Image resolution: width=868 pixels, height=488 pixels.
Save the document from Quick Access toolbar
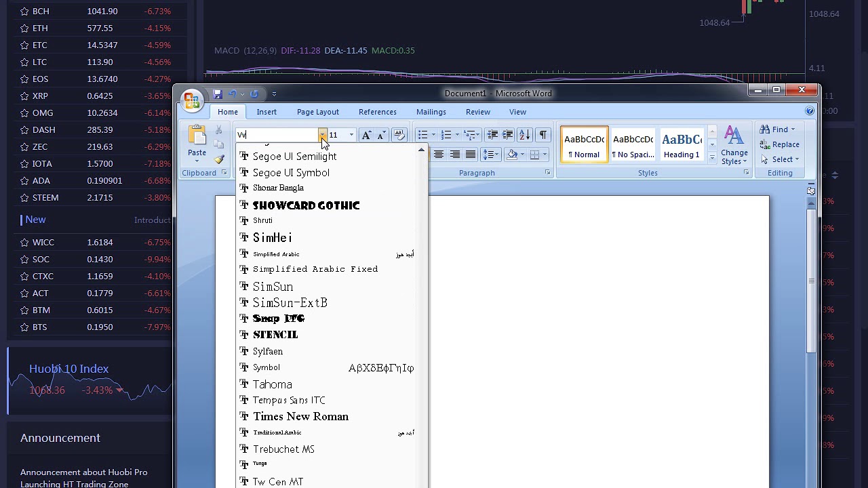pyautogui.click(x=218, y=94)
